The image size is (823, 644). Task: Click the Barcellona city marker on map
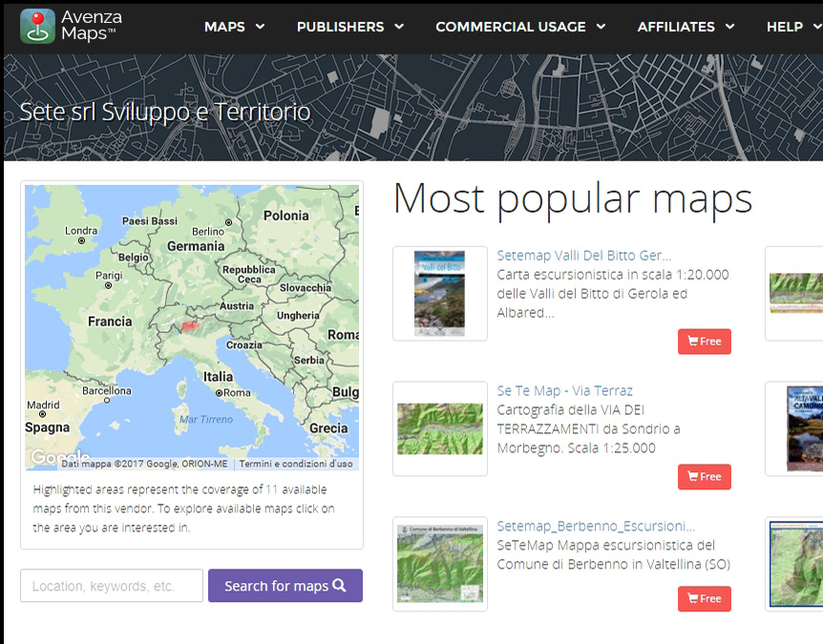click(107, 400)
